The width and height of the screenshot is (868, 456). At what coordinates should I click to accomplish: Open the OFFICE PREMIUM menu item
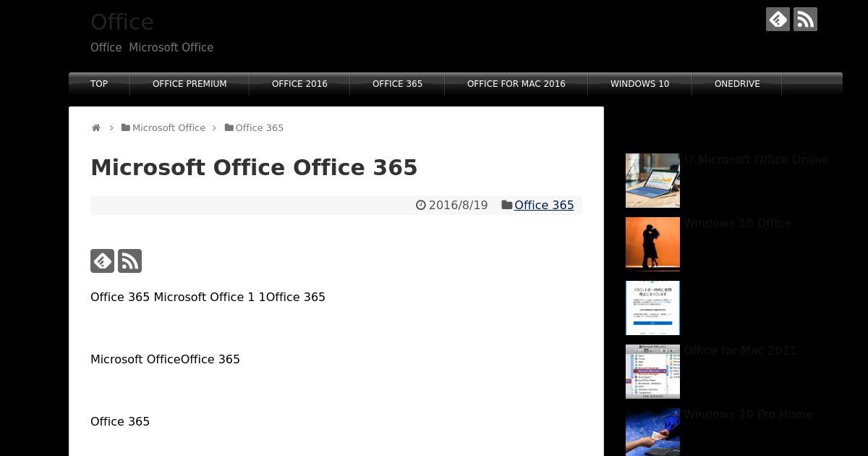[190, 84]
